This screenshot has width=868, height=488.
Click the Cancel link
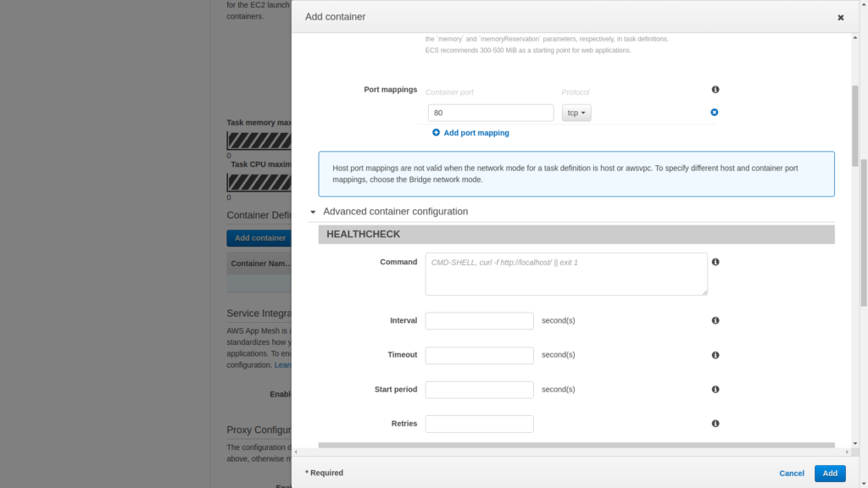(792, 474)
